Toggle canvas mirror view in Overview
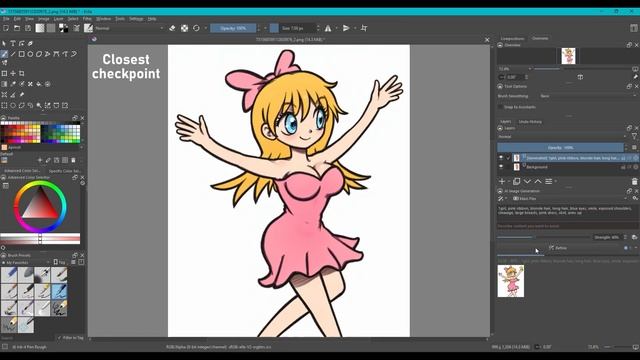The height and width of the screenshot is (360, 640). (x=580, y=77)
